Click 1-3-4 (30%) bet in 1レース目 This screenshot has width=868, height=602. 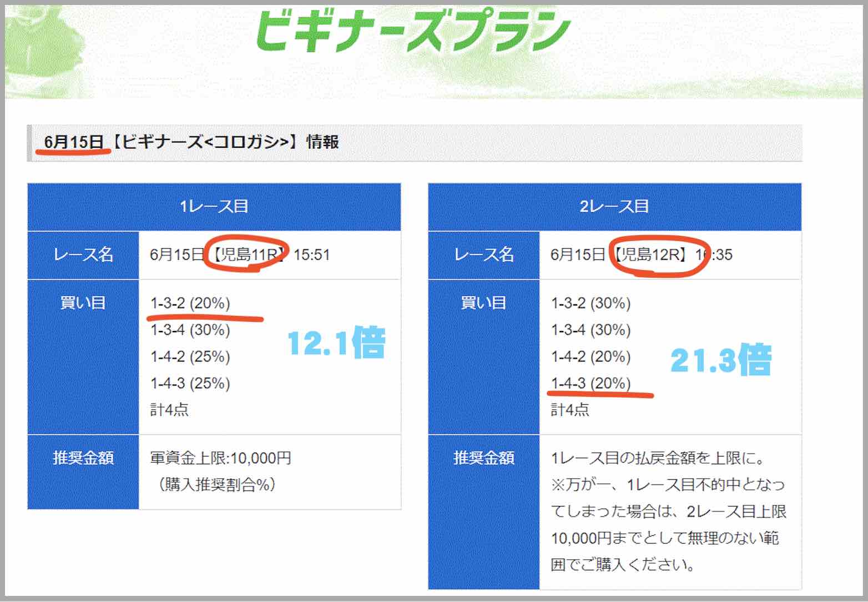(190, 330)
